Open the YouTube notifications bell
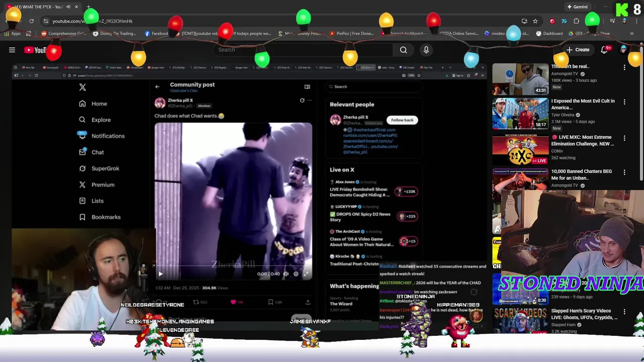The image size is (644, 362). pos(605,50)
